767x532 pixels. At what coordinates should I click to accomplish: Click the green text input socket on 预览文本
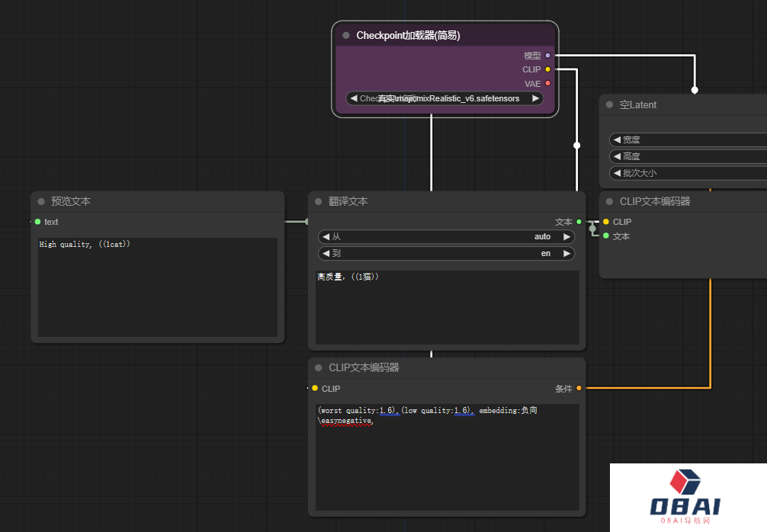click(x=37, y=222)
